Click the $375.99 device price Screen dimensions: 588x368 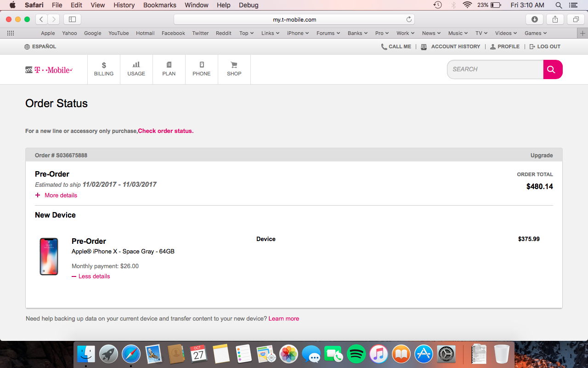tap(529, 239)
